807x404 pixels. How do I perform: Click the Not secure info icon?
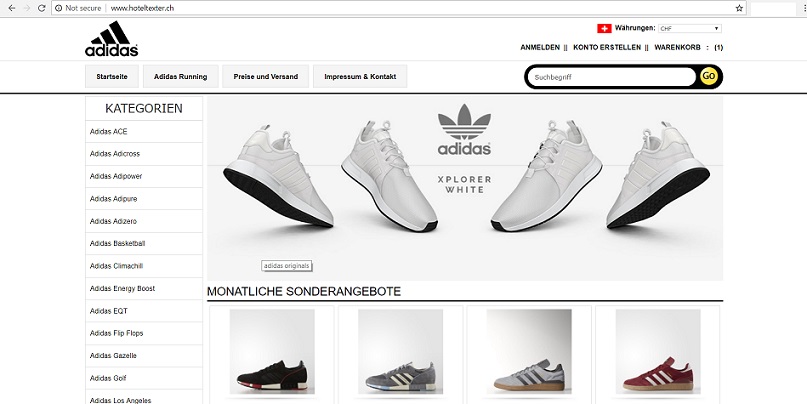coord(59,8)
